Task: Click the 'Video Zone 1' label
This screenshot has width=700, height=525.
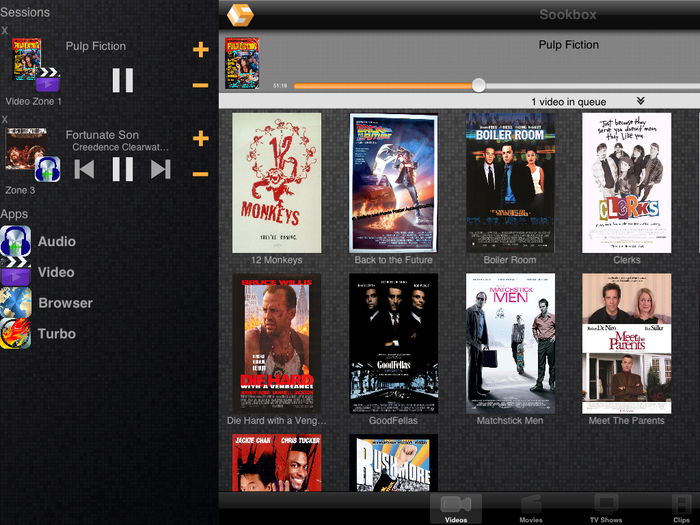Action: (x=33, y=101)
